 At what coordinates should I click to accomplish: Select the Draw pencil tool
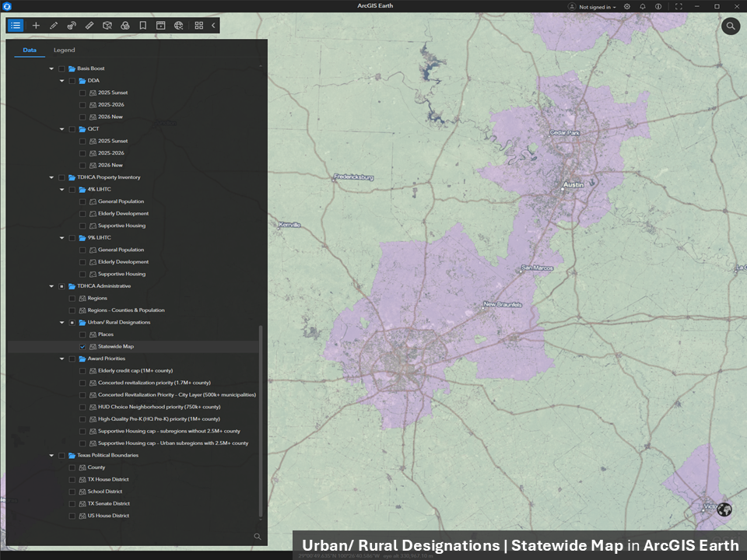pos(54,26)
